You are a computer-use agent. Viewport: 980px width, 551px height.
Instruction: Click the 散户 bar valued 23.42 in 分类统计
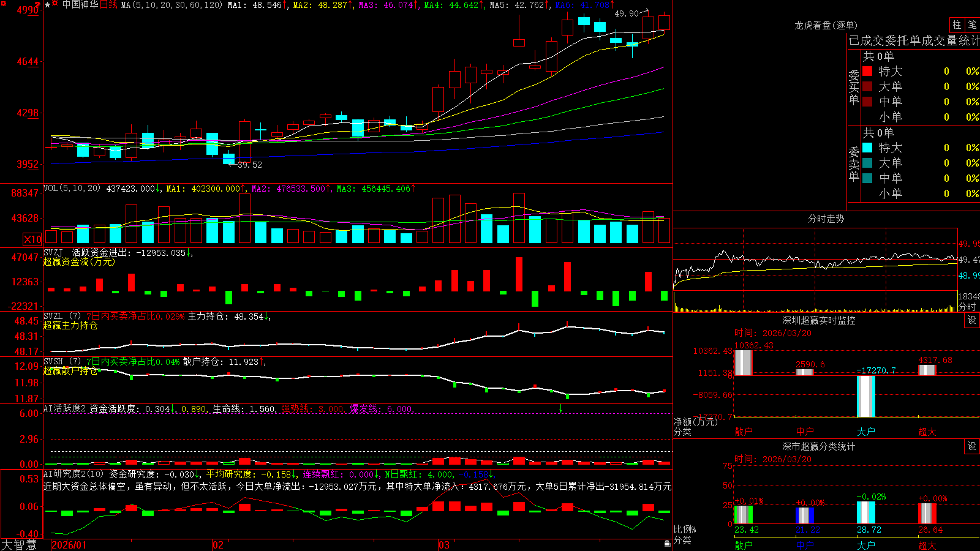(744, 514)
